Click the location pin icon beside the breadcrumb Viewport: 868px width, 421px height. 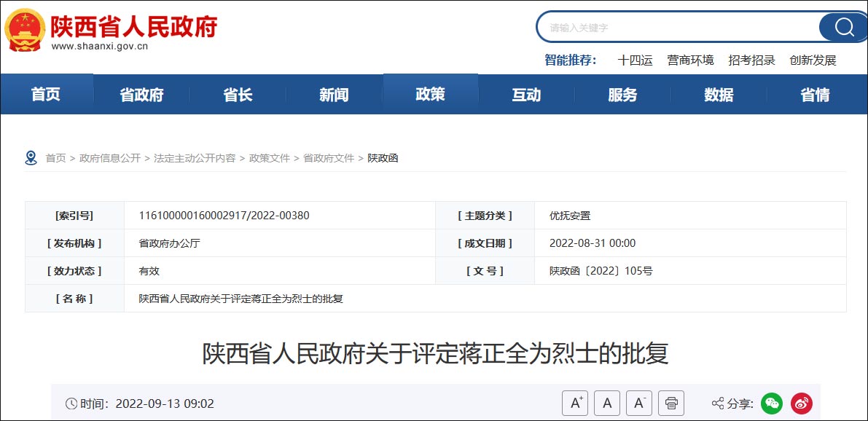(30, 157)
